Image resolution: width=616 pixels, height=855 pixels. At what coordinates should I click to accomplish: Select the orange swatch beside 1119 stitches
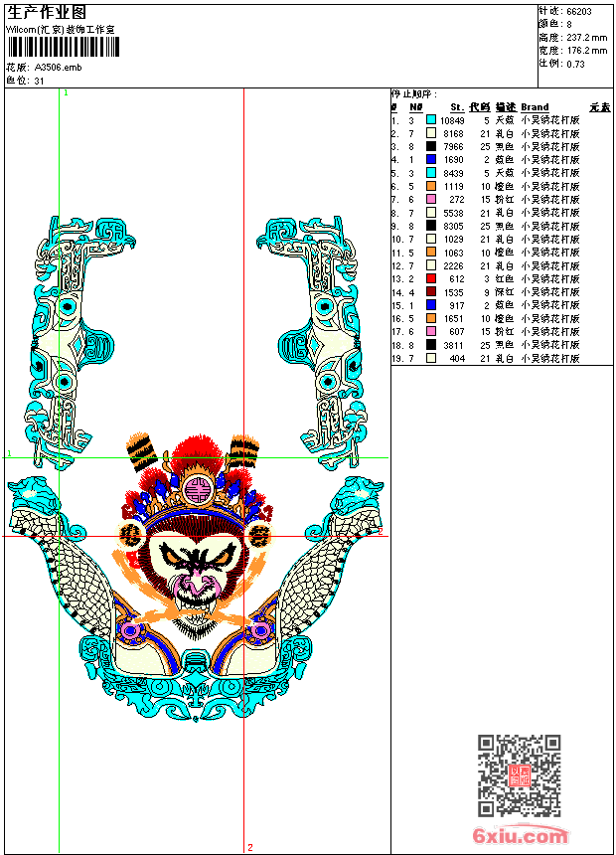point(431,186)
